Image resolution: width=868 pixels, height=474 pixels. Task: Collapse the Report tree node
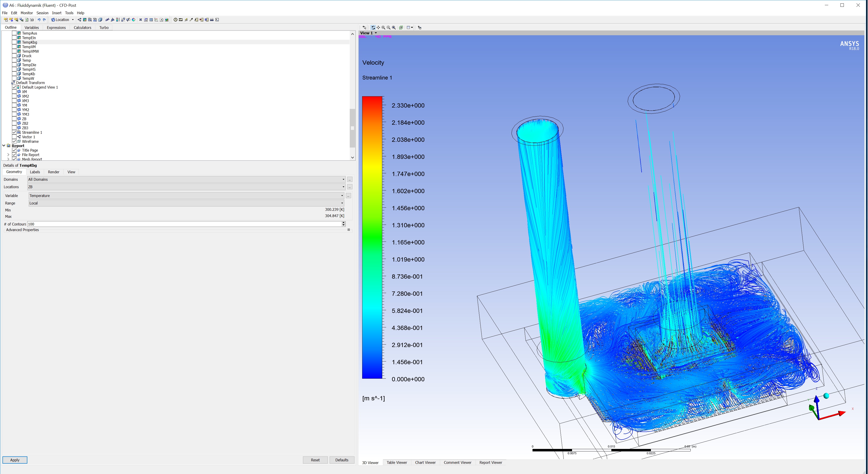[4, 145]
